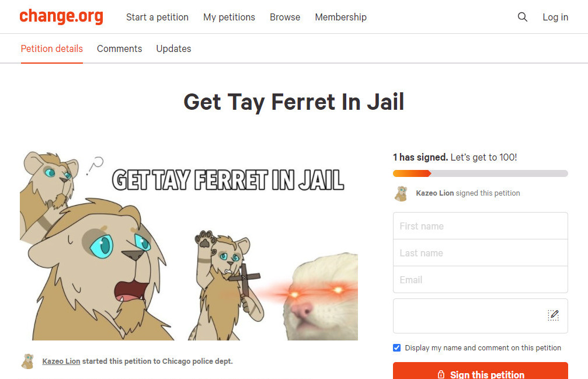Click Kazeo Lion avatar under petition image
The width and height of the screenshot is (588, 379).
tap(28, 361)
